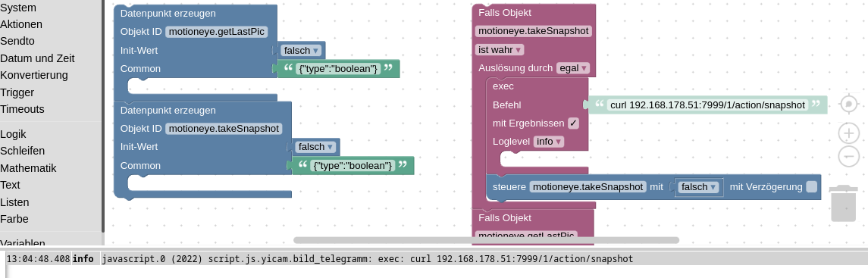Click the horizontal workspace scrollbar

(486, 240)
